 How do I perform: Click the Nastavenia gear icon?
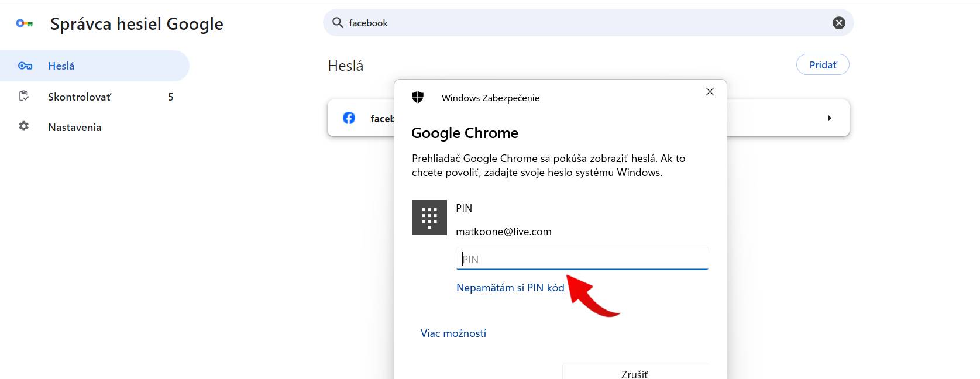click(x=24, y=126)
